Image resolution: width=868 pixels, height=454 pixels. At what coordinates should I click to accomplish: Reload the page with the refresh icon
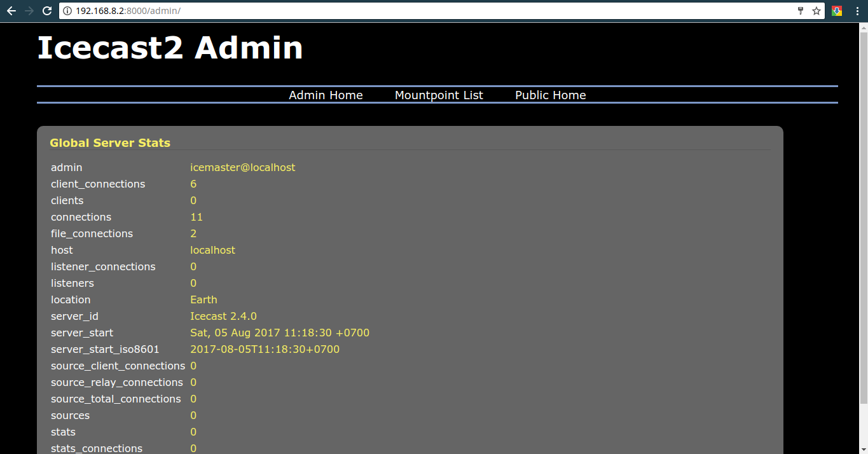coord(46,11)
